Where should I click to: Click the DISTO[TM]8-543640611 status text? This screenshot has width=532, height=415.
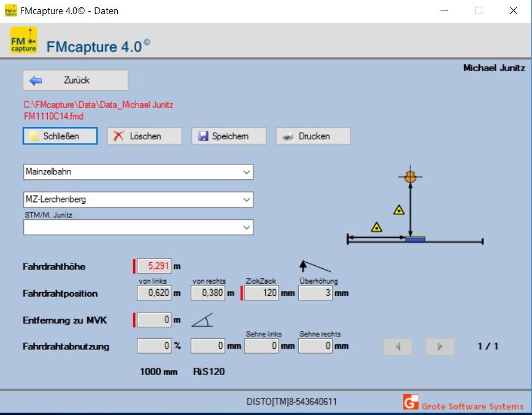(x=291, y=402)
